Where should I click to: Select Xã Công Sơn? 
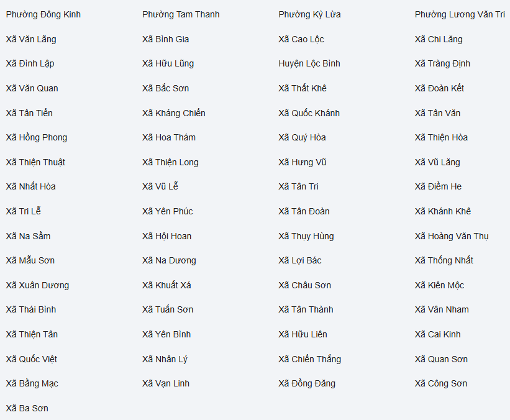[x=441, y=383]
